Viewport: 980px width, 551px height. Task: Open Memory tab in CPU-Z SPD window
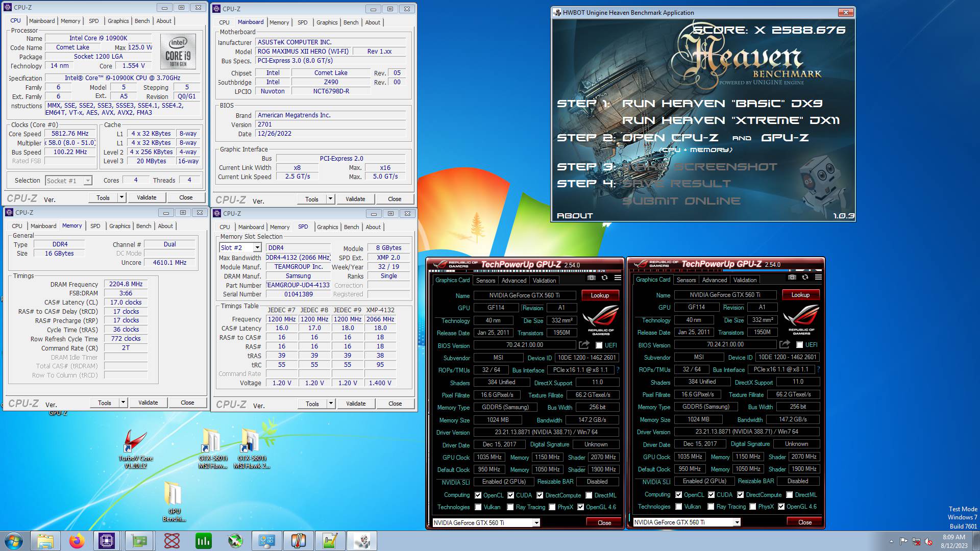(x=279, y=227)
